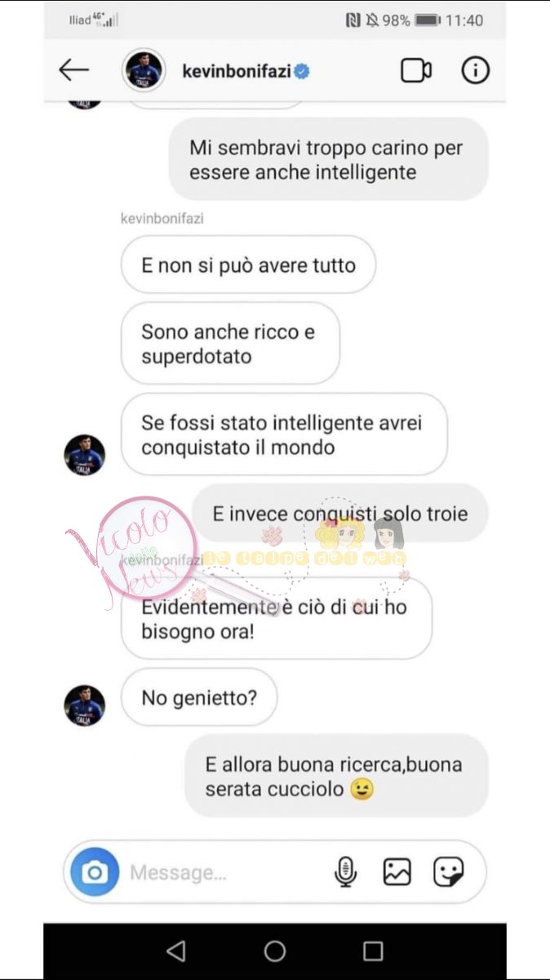550x980 pixels.
Task: Click the kevinbonifazi username in header
Action: [237, 71]
